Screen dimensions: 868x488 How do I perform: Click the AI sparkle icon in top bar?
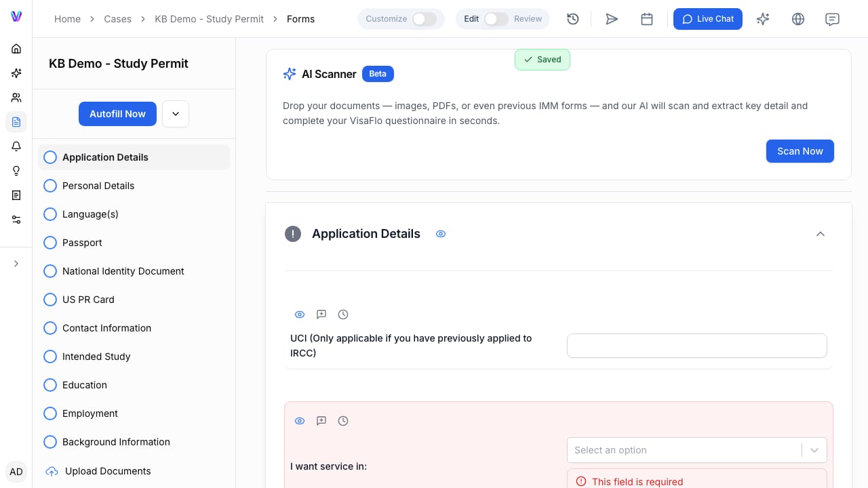763,19
